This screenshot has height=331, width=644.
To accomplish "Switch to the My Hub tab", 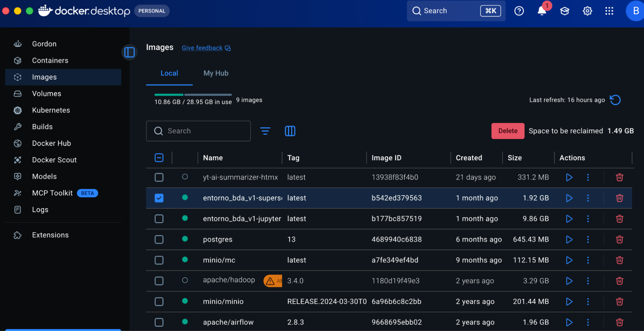I will point(216,73).
